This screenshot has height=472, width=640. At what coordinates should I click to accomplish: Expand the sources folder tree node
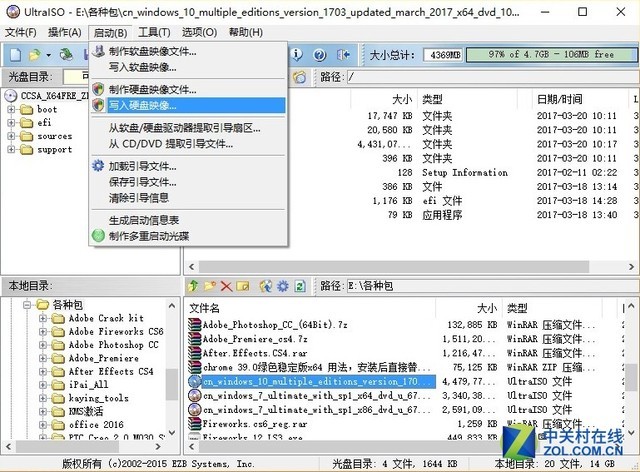tap(11, 136)
